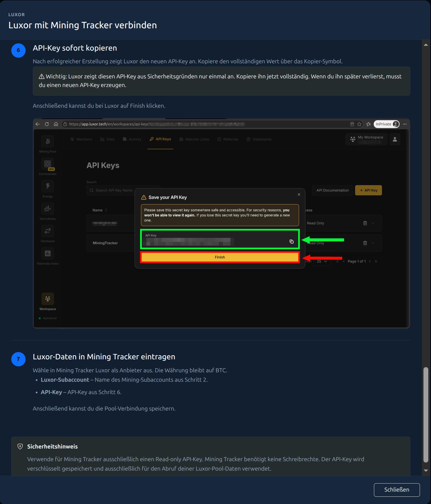This screenshot has width=431, height=504.
Task: Open Hashrate Index in the Luxor sidebar
Action: (48, 256)
